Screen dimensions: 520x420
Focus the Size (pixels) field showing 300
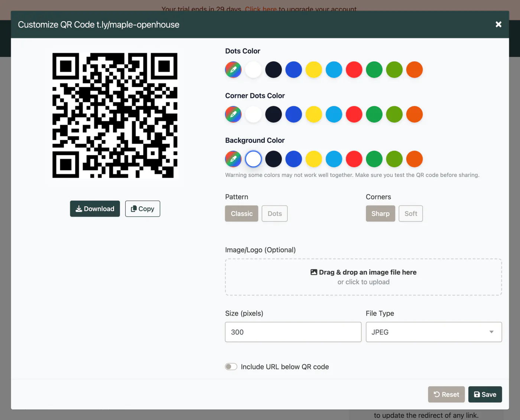[x=293, y=332]
